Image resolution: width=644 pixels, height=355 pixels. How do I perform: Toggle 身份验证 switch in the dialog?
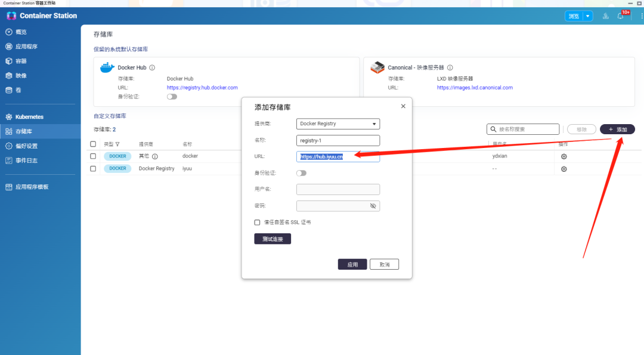301,173
